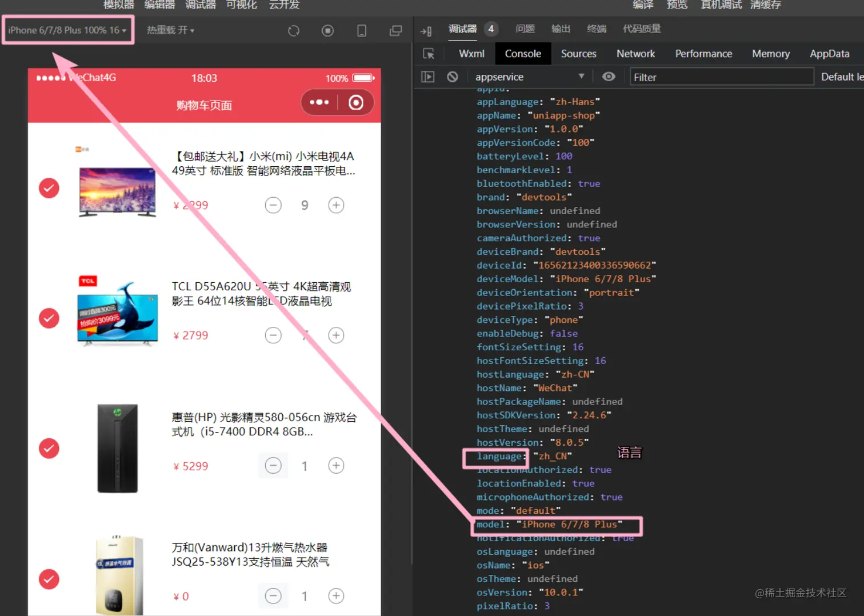The width and height of the screenshot is (864, 616).
Task: Switch to the Wxml tab
Action: 471,54
